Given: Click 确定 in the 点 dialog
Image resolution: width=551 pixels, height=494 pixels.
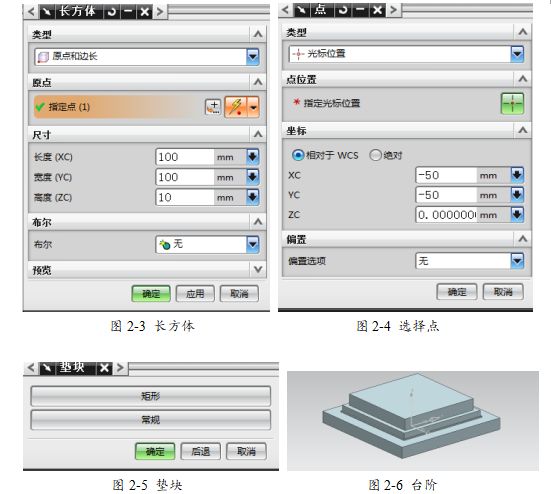Looking at the screenshot, I should pos(457,292).
